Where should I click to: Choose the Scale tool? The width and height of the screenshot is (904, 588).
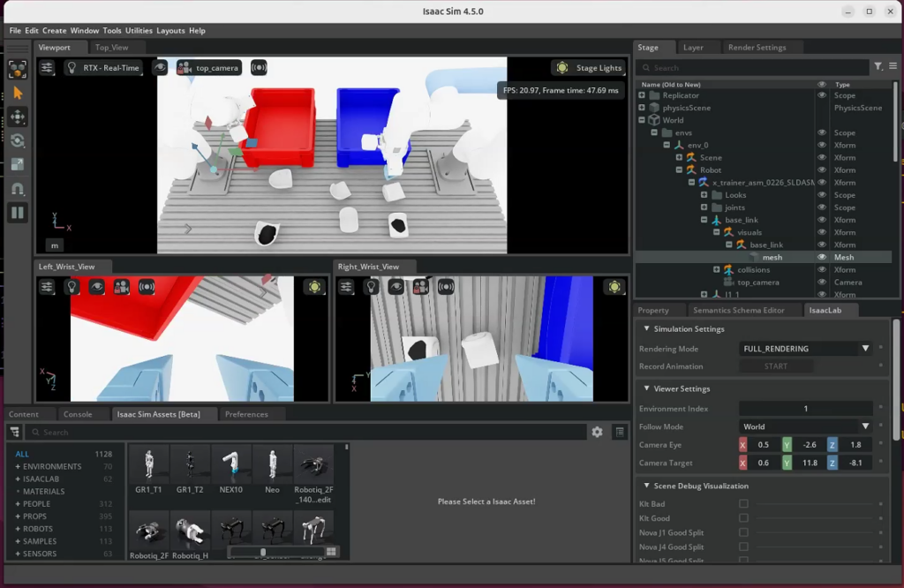(18, 164)
